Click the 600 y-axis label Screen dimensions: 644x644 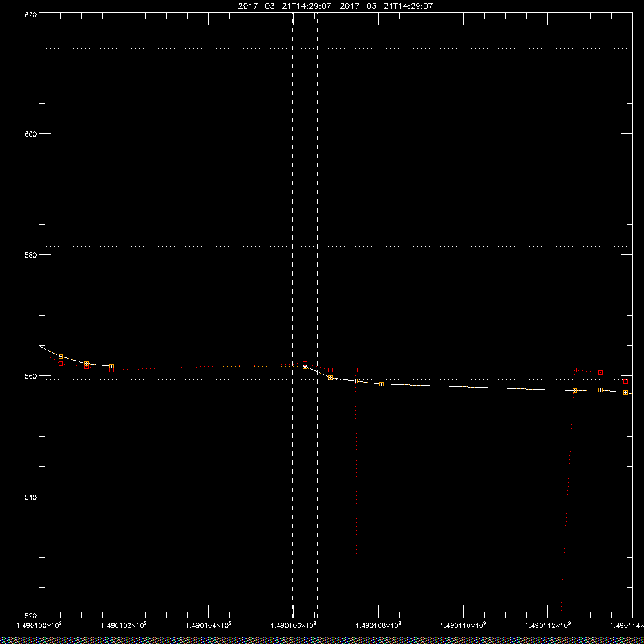31,133
